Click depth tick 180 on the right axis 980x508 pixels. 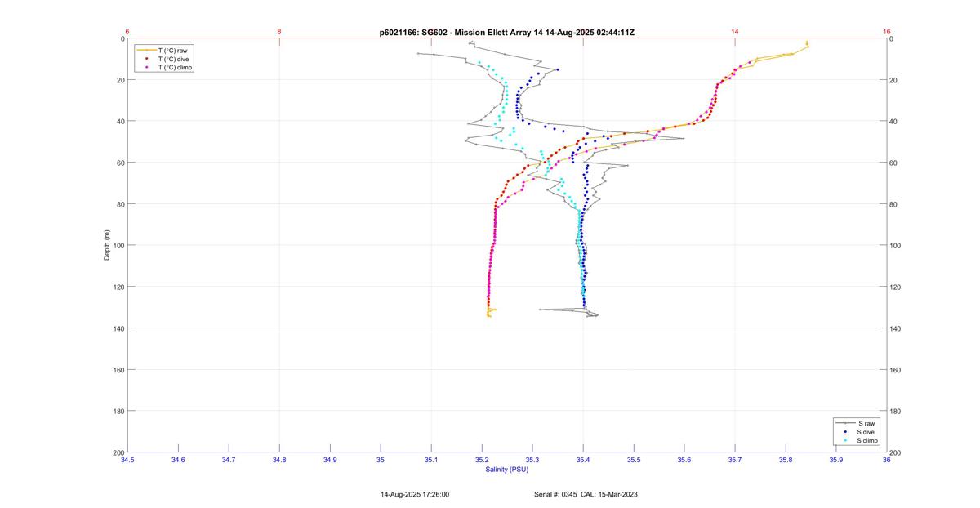click(895, 411)
